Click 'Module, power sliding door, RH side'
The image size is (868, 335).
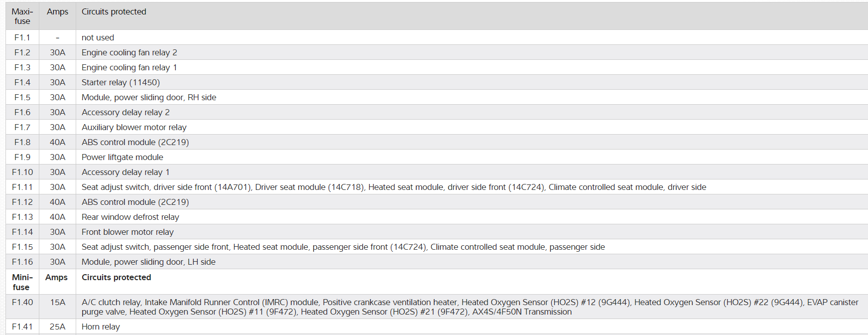click(148, 97)
